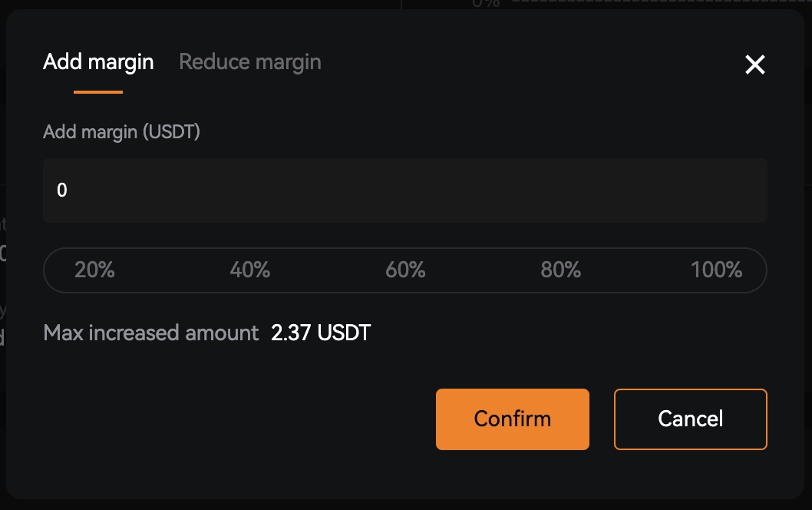Screen dimensions: 812x510
Task: Confirm the margin adjustment
Action: point(513,419)
